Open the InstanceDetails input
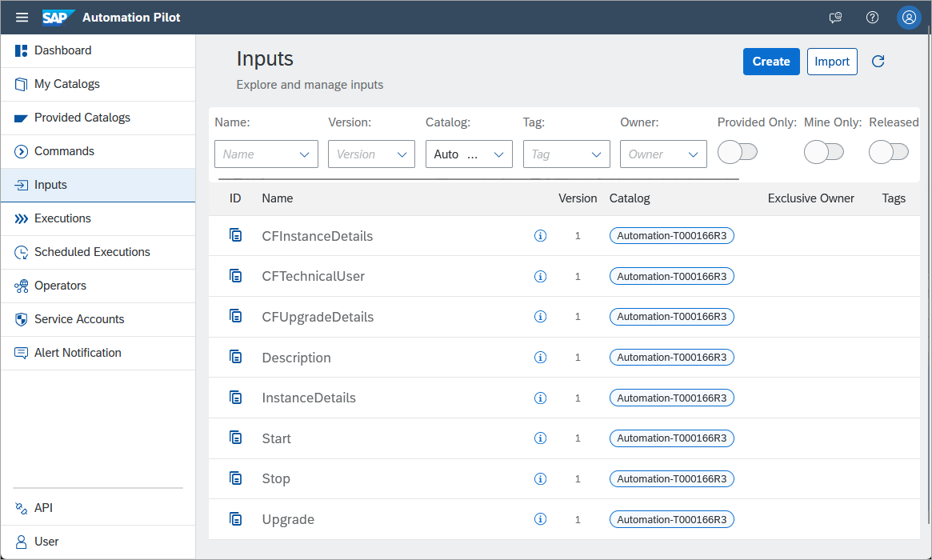This screenshot has width=932, height=560. pos(309,398)
